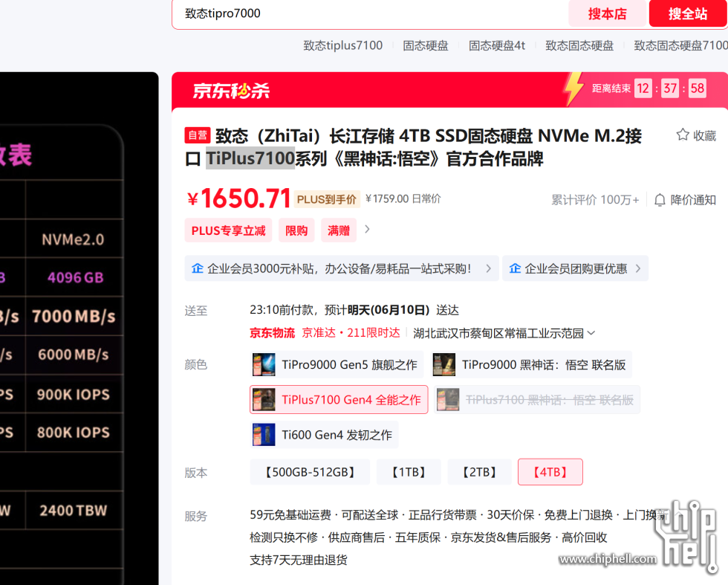Expand promotions with the chevron after 满赠
Screen dimensions: 728x585
pyautogui.click(x=367, y=229)
